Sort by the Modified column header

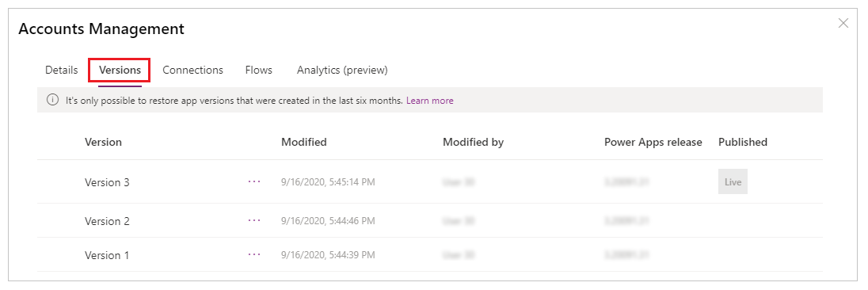coord(304,143)
